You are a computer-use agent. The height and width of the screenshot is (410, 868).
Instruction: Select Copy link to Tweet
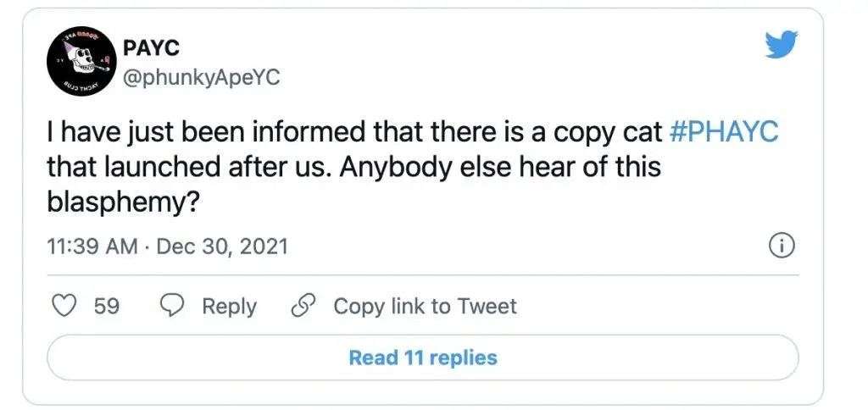(x=425, y=307)
